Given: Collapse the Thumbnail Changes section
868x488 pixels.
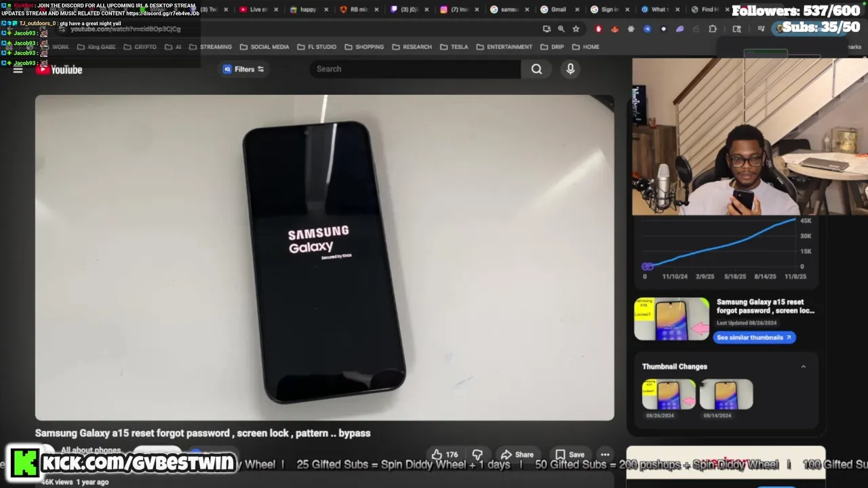Looking at the screenshot, I should coord(804,367).
